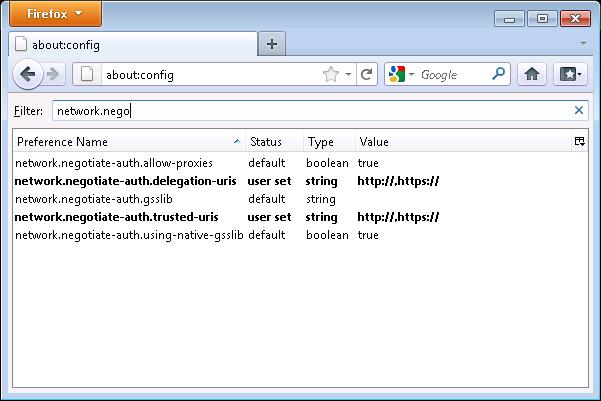Click the page identity icon in URL bar
This screenshot has width=601, height=401.
pos(87,74)
